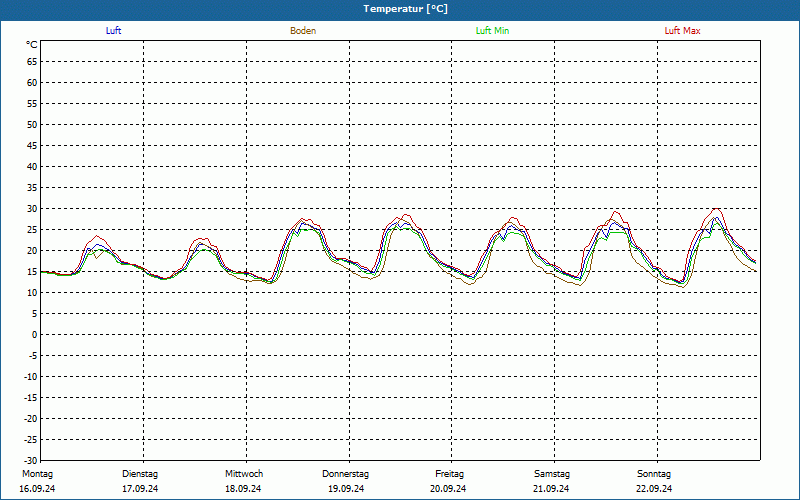Click the '60' y-axis value
This screenshot has width=800, height=500.
pos(32,83)
